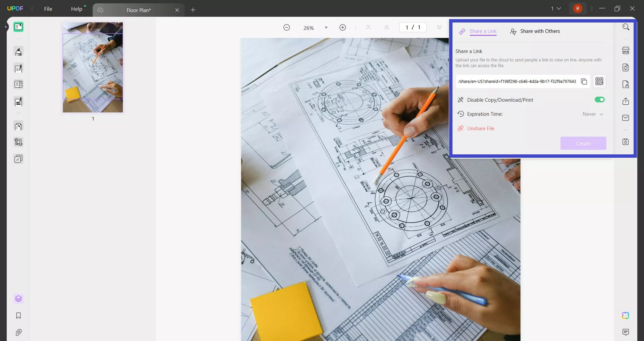Go to the next page
This screenshot has width=644, height=341.
[439, 28]
